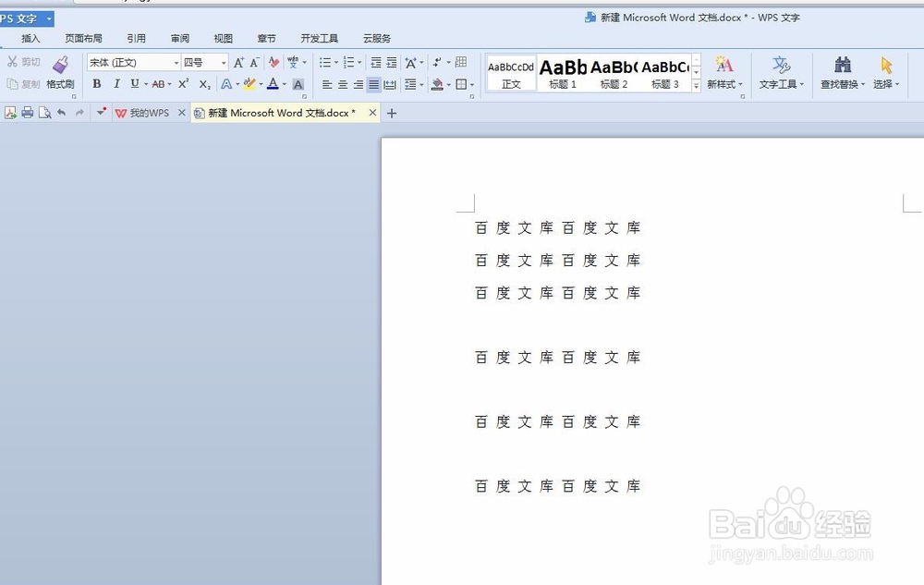924x585 pixels.
Task: Toggle Italic formatting
Action: coord(116,84)
